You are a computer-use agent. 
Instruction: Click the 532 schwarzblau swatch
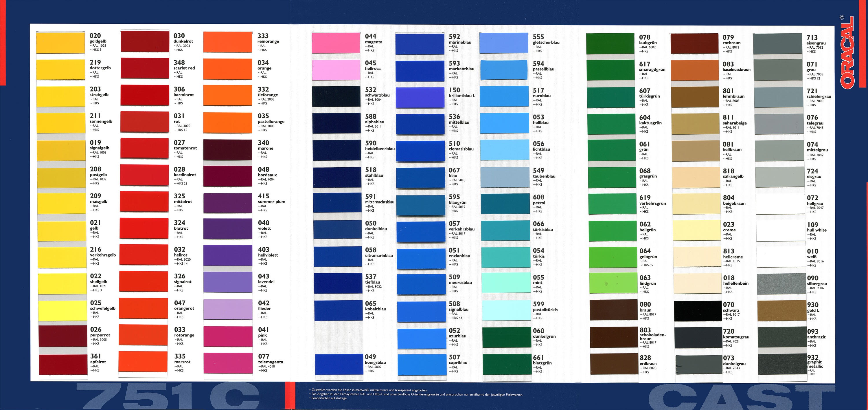(x=336, y=97)
